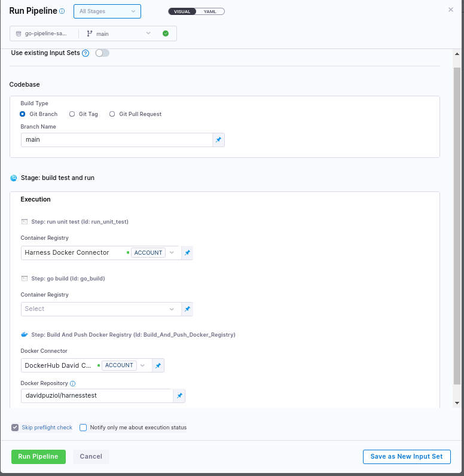
Task: Click info icon next to Docker Repository label
Action: click(73, 383)
